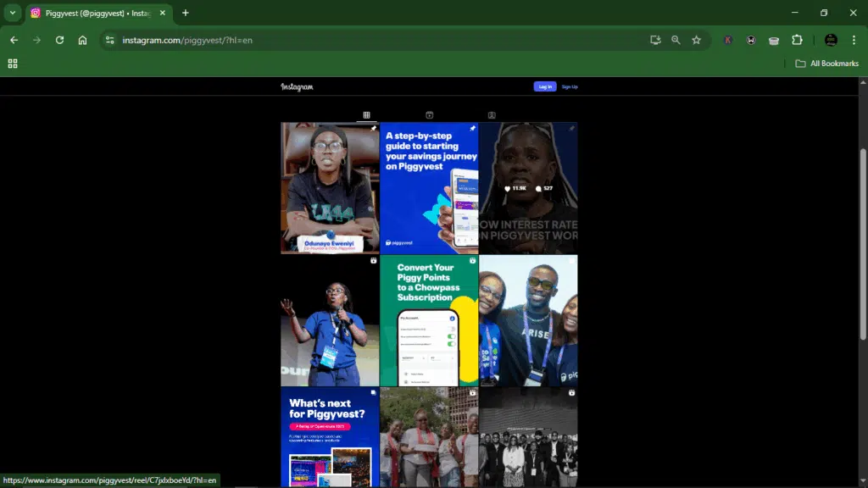View site information icon in address bar
Image resolution: width=868 pixels, height=488 pixels.
coord(109,40)
